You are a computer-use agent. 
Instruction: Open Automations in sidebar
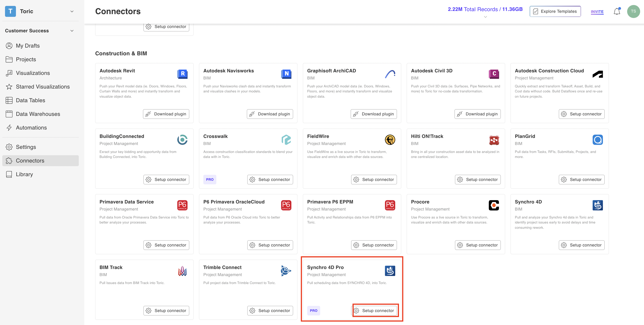coord(41,128)
